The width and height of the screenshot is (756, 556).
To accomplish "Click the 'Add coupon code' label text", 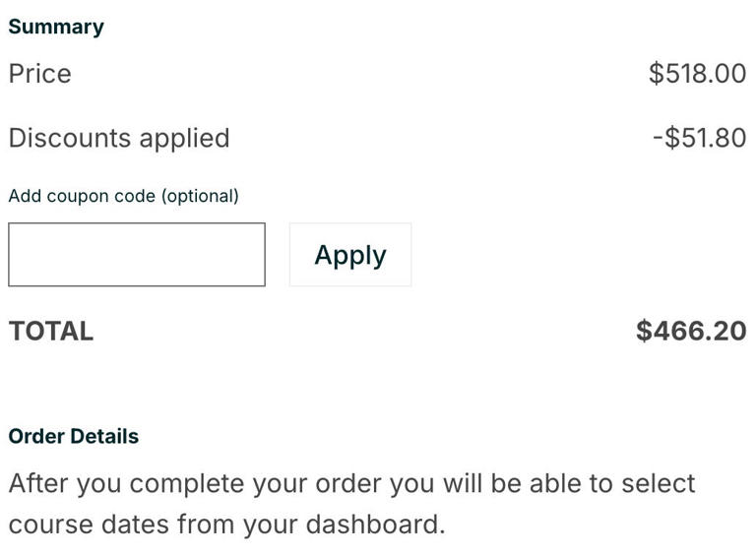I will pyautogui.click(x=82, y=196).
